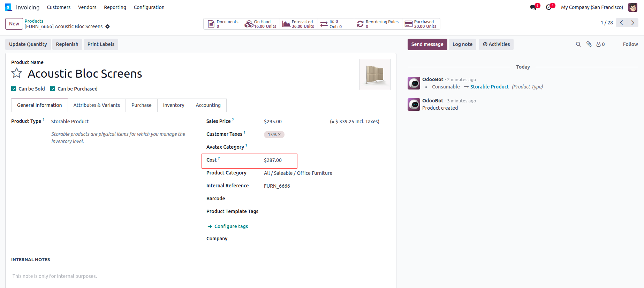
Task: Go to the previous product record arrow
Action: coord(621,23)
